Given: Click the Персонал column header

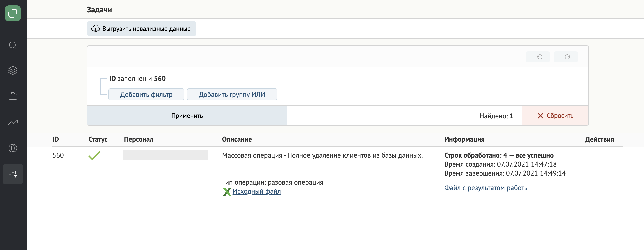Looking at the screenshot, I should pos(139,139).
